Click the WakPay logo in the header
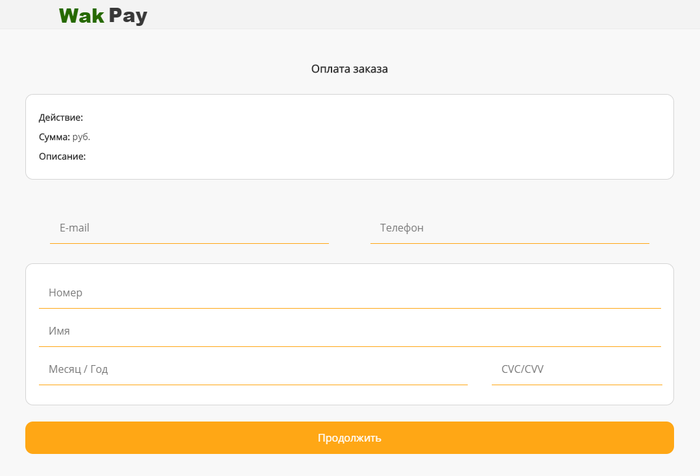Image resolution: width=700 pixels, height=476 pixels. click(x=103, y=15)
